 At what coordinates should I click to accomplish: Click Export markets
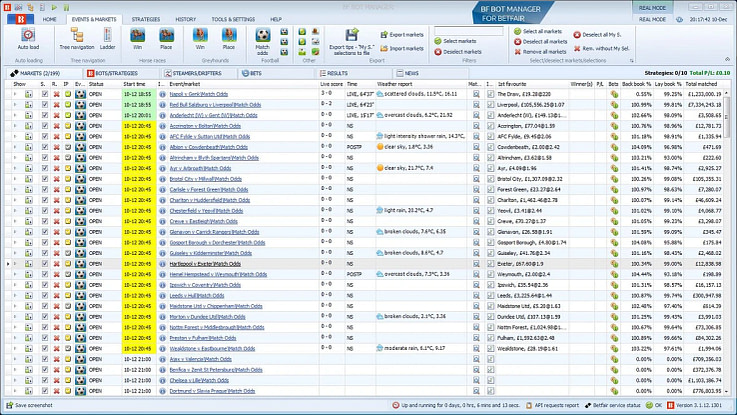[402, 35]
